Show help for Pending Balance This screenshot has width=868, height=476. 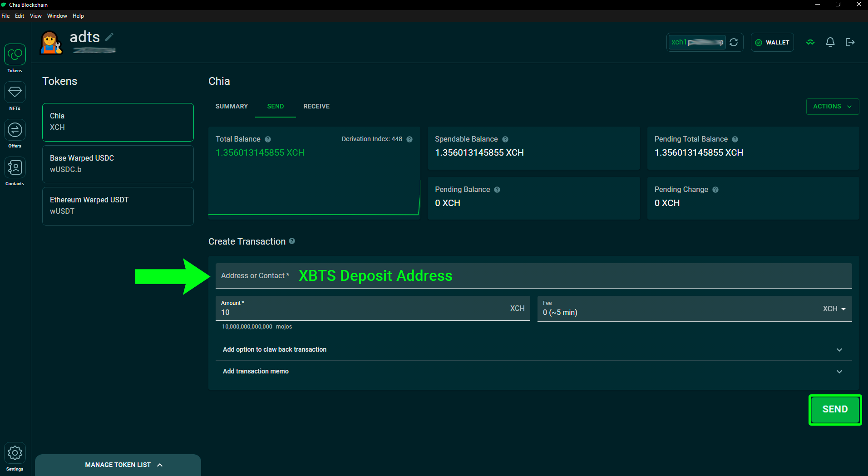pos(497,190)
